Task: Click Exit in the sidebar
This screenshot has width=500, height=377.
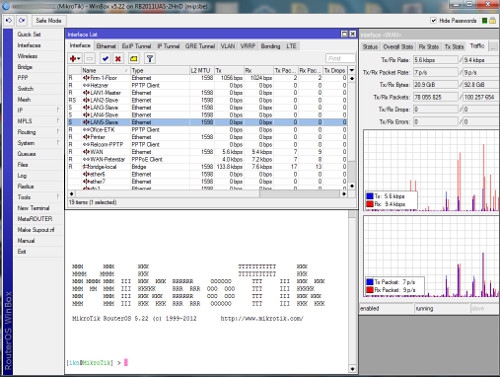Action: point(22,252)
